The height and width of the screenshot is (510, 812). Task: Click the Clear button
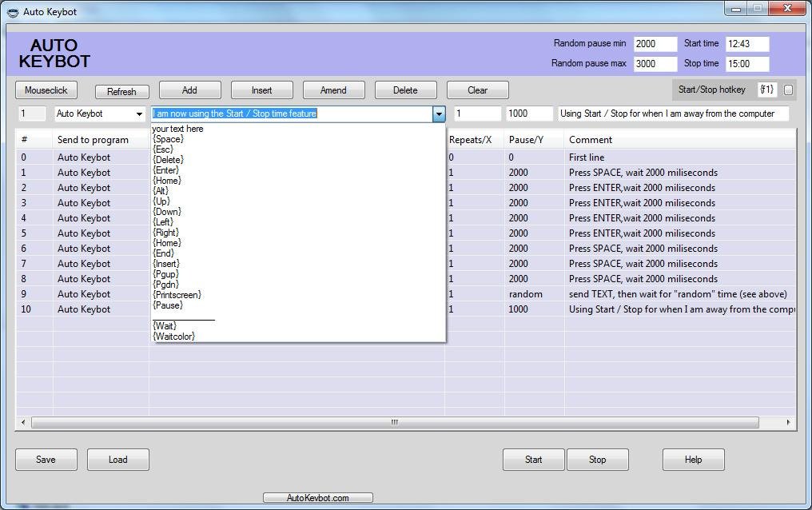point(477,90)
